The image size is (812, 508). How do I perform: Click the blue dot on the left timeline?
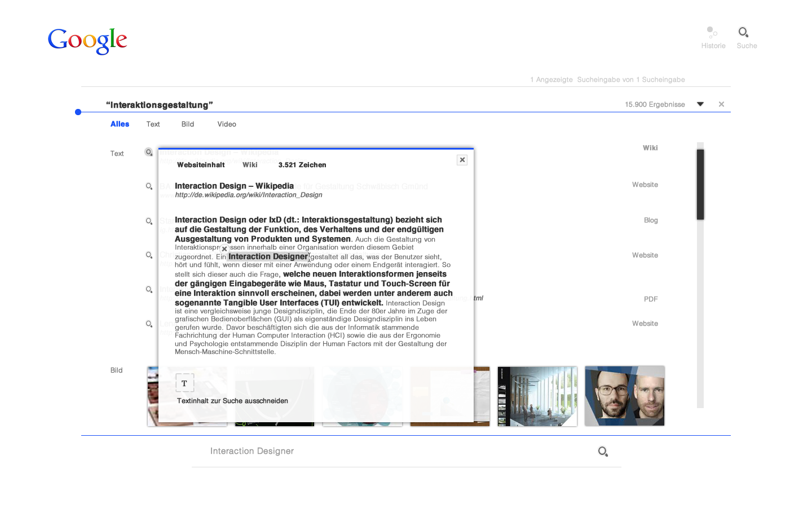tap(78, 112)
